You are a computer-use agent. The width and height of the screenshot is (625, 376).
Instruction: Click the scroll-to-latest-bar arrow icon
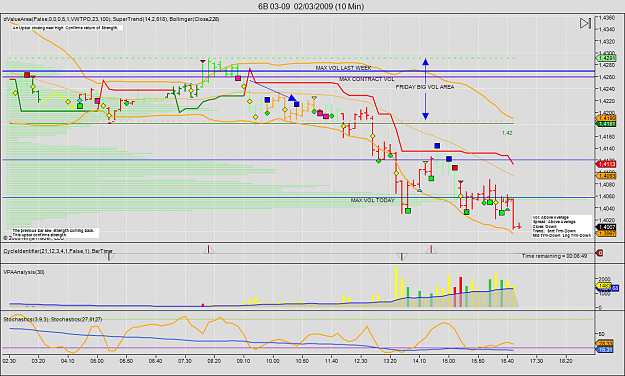tap(585, 24)
